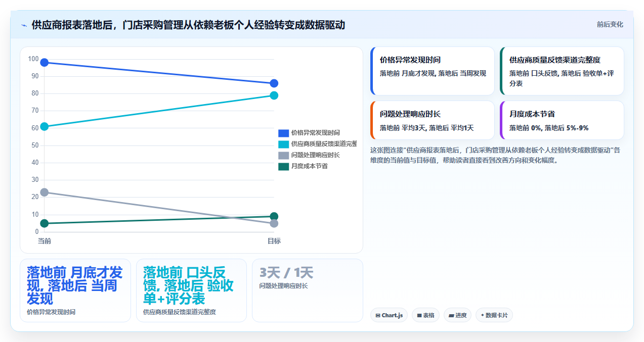Screen dimensions: 644x342
Task: Click y-axis tick value 100
Action: pyautogui.click(x=33, y=59)
